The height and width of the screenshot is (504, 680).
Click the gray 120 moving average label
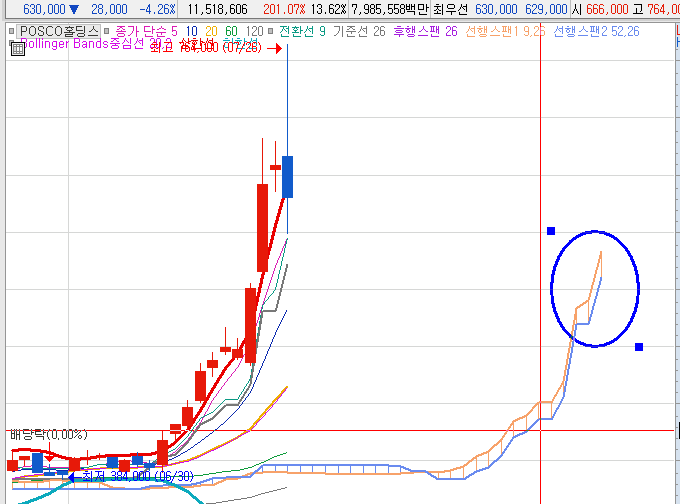(x=254, y=31)
